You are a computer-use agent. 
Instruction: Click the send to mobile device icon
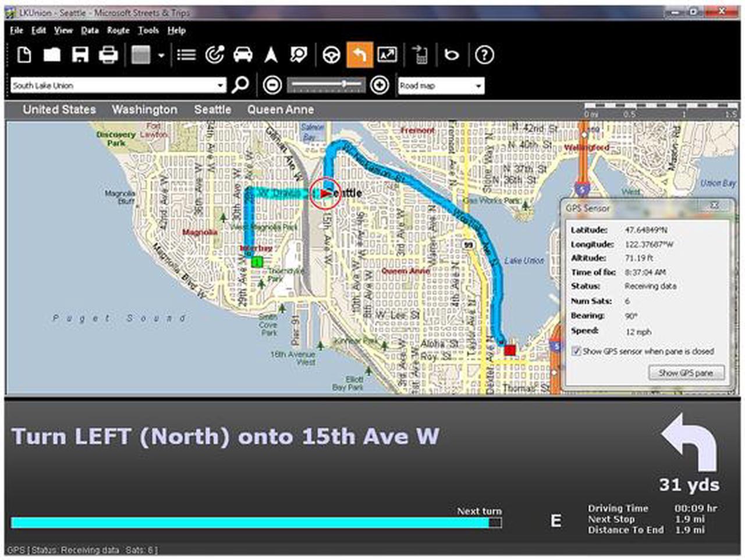(420, 55)
